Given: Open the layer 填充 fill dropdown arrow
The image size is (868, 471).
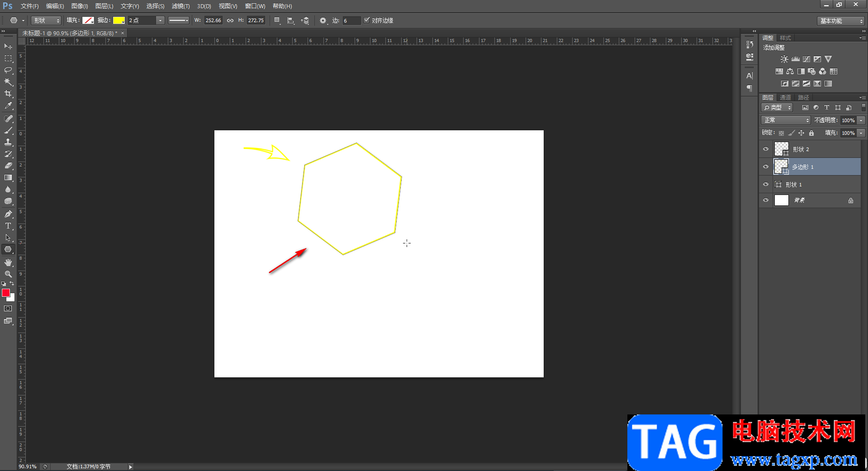Looking at the screenshot, I should click(861, 133).
